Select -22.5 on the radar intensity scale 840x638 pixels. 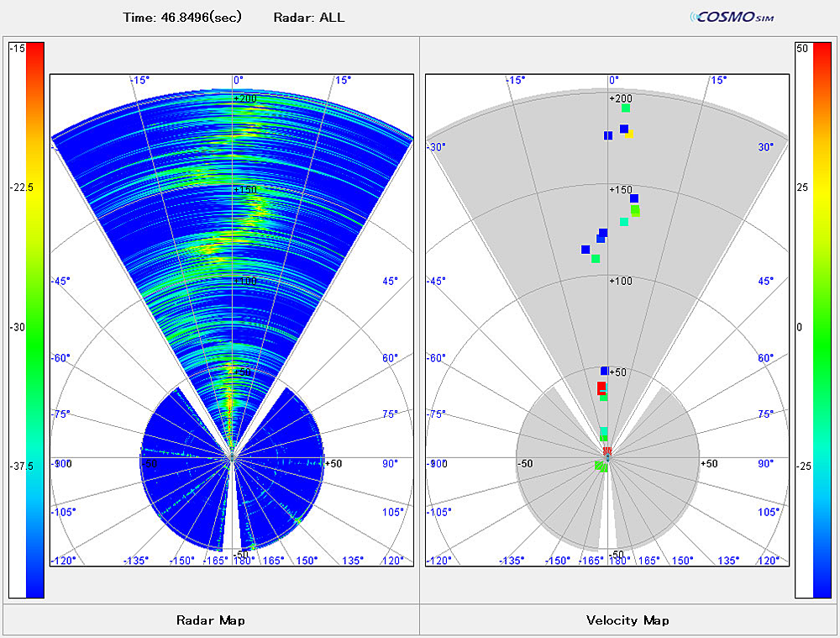tap(22, 187)
